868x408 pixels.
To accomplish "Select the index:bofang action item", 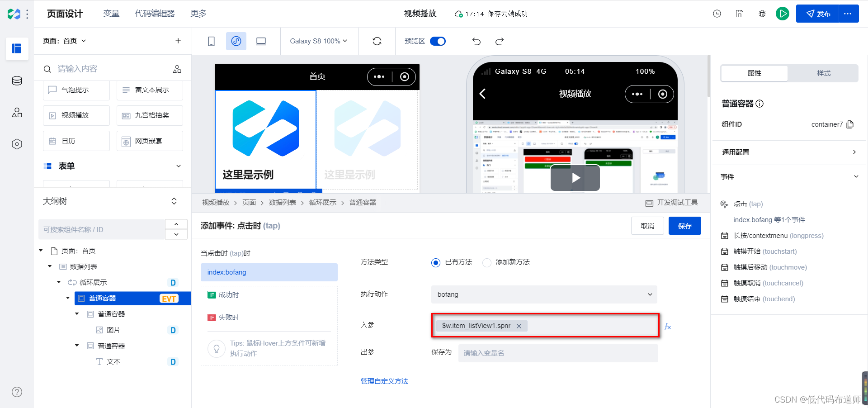I will pos(269,272).
